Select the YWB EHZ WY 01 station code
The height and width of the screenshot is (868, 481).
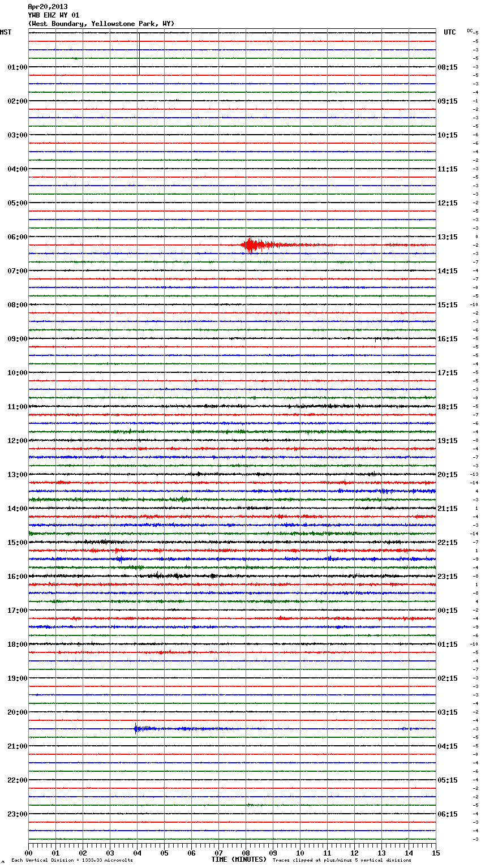coord(54,15)
